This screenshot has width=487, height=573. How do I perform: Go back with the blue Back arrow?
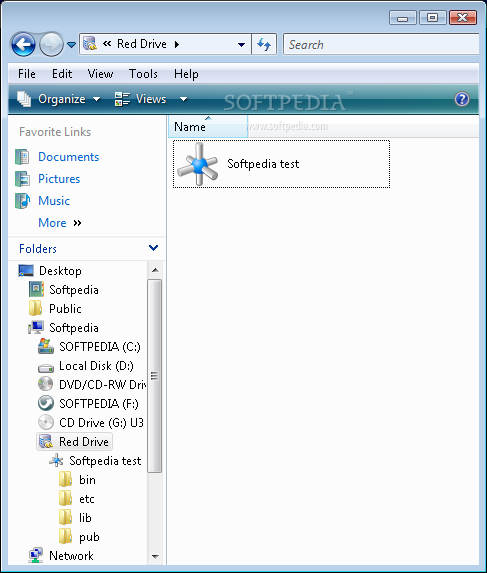23,45
